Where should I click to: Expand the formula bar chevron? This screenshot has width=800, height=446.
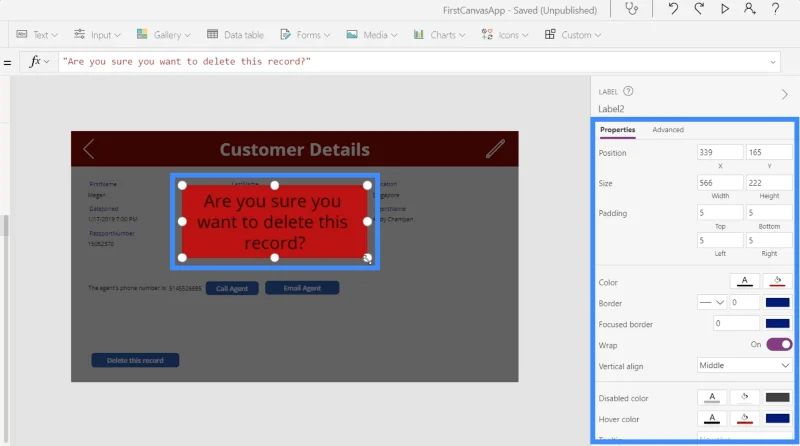click(x=773, y=62)
